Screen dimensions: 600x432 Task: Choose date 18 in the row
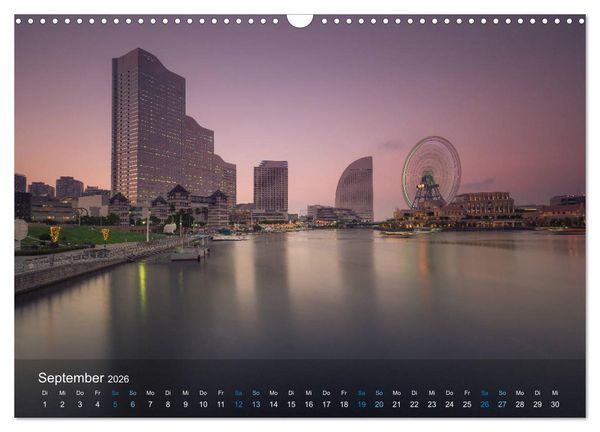(344, 404)
